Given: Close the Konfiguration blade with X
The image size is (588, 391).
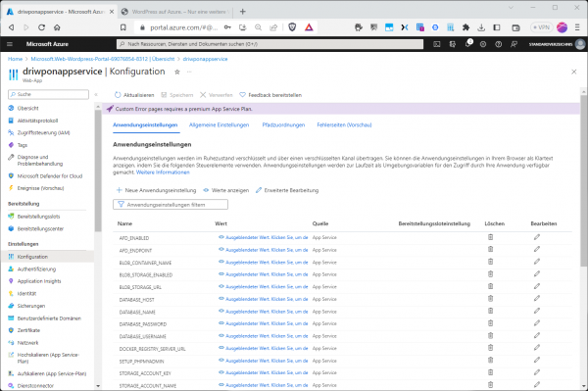Looking at the screenshot, I should (573, 72).
